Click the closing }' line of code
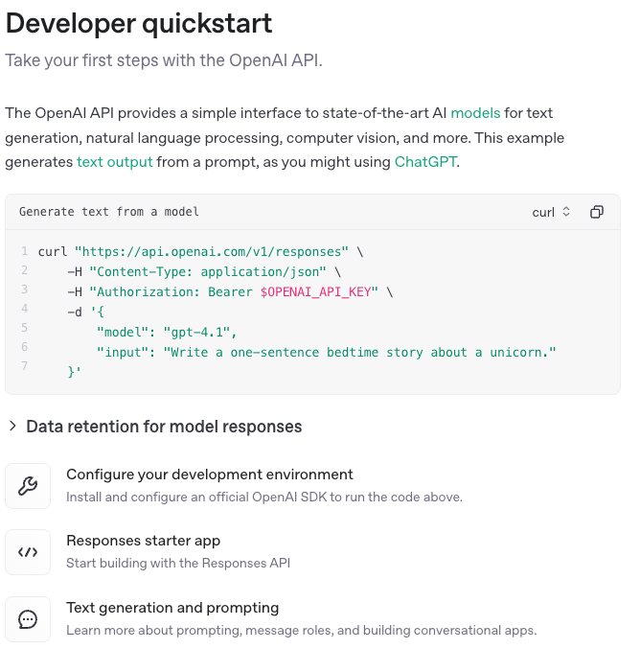Image resolution: width=640 pixels, height=672 pixels. click(74, 371)
